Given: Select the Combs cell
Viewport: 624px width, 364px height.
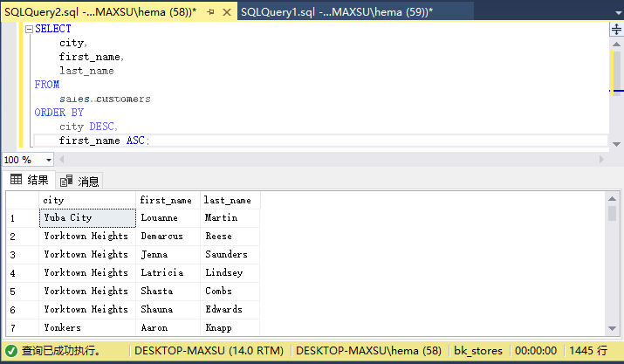Looking at the screenshot, I should (230, 292).
